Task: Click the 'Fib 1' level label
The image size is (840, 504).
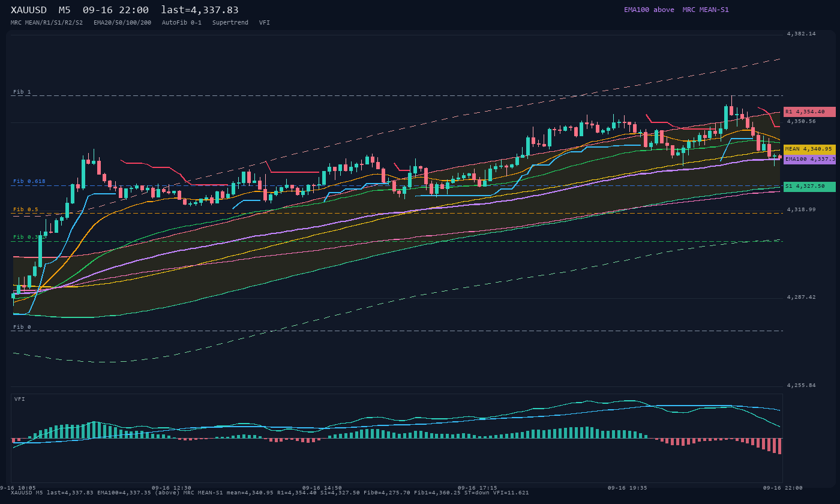Action: coord(22,92)
